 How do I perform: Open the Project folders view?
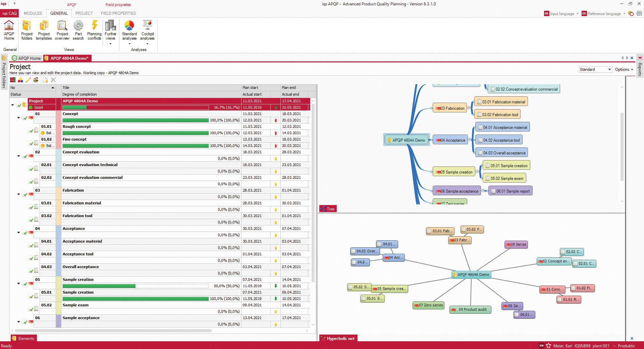(27, 30)
